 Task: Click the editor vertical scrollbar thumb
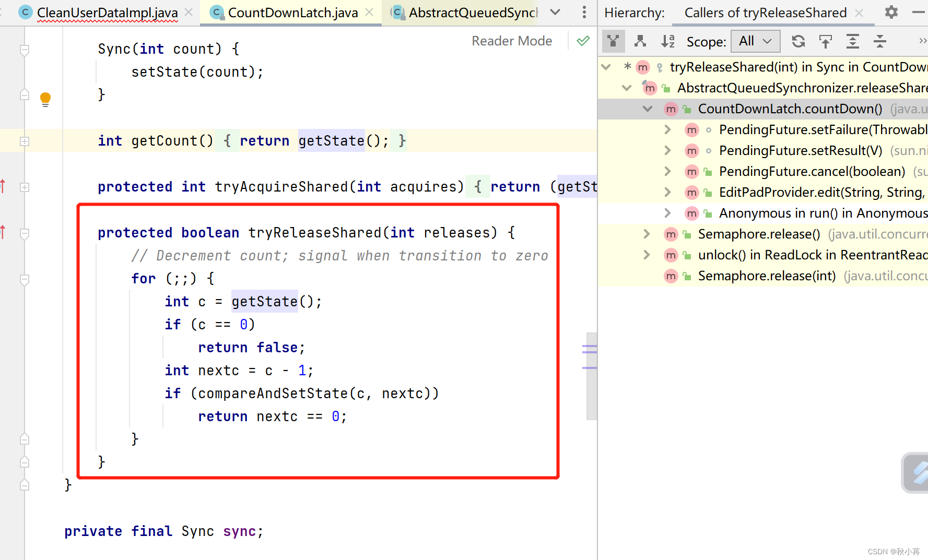591,376
